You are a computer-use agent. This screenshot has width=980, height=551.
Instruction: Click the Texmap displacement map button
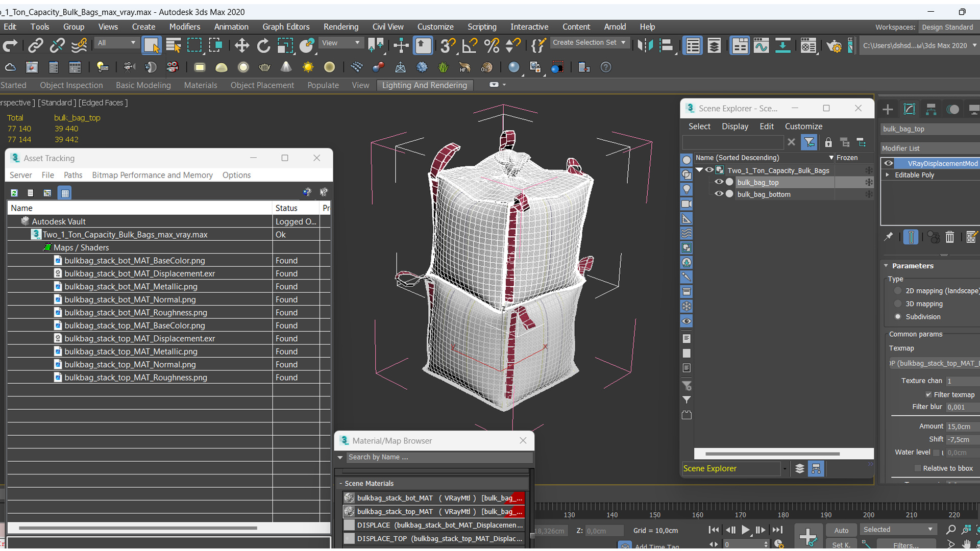pos(934,363)
